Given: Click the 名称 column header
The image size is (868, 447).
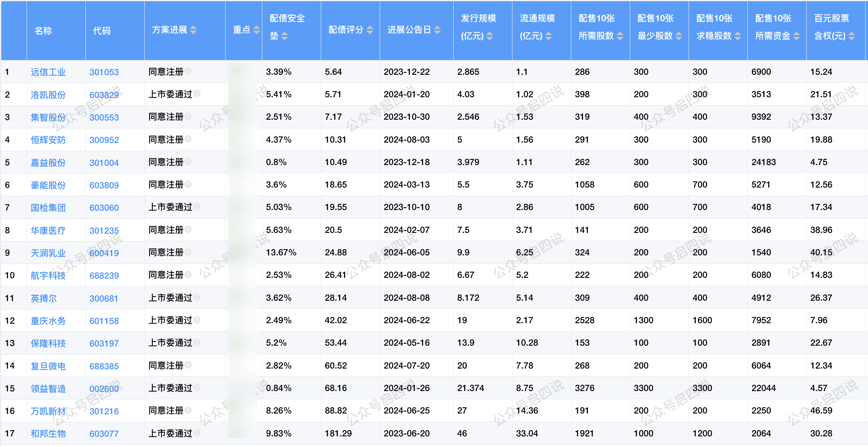Looking at the screenshot, I should click(43, 31).
